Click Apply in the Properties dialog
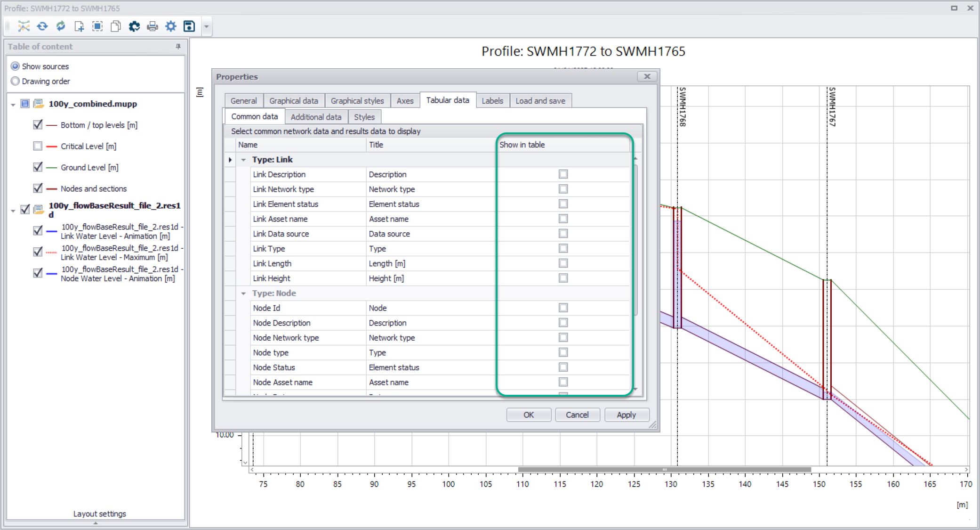Image resolution: width=980 pixels, height=530 pixels. (x=627, y=415)
